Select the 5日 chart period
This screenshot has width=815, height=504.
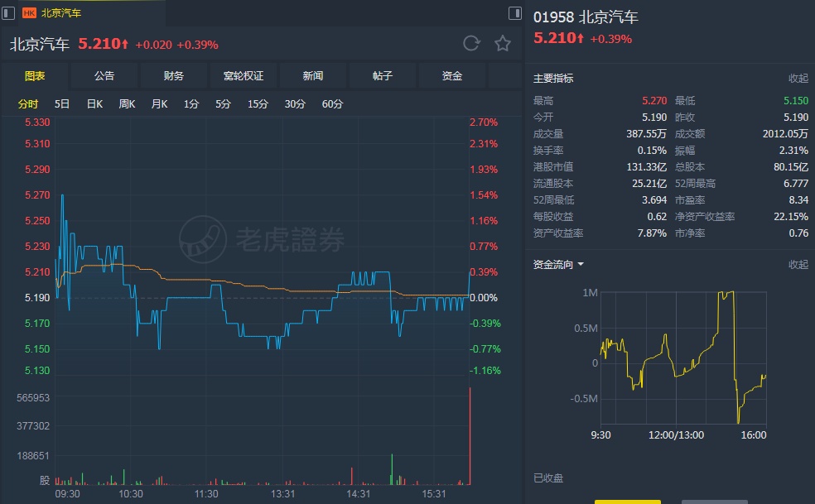62,104
